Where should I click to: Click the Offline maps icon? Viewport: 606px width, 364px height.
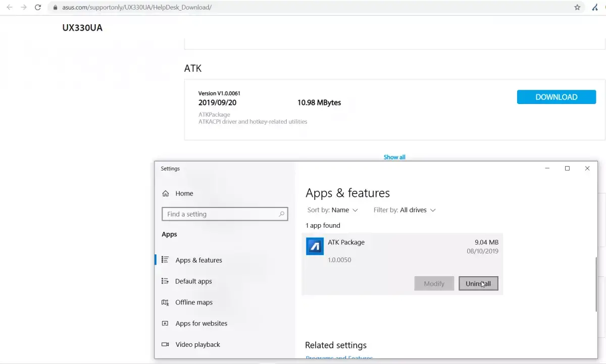pyautogui.click(x=165, y=302)
